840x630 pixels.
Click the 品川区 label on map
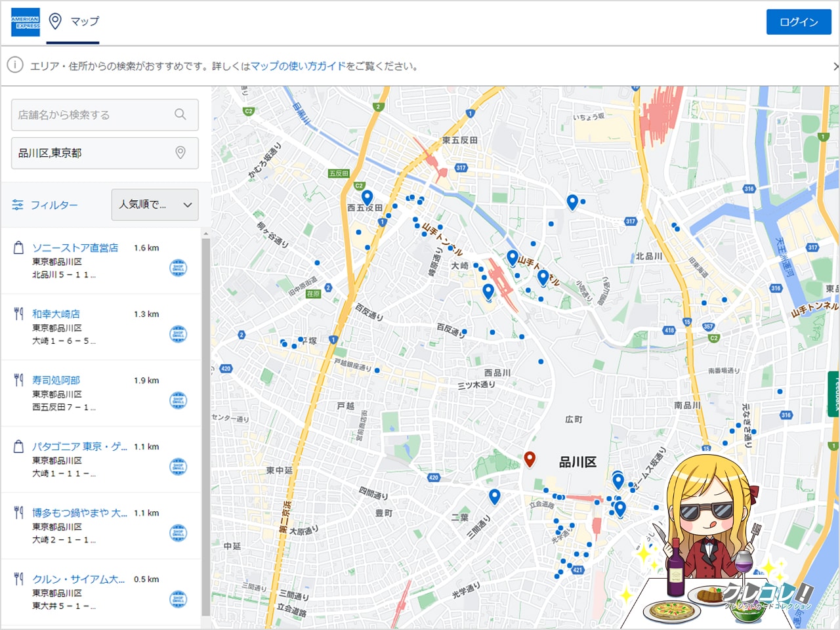[x=577, y=462]
